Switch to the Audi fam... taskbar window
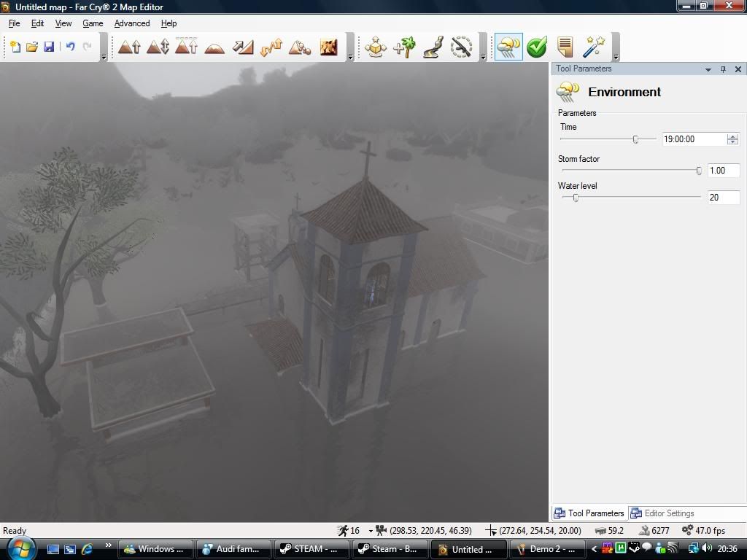Image resolution: width=747 pixels, height=560 pixels. click(x=234, y=549)
